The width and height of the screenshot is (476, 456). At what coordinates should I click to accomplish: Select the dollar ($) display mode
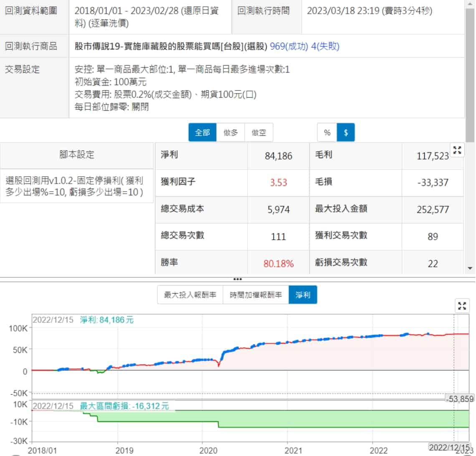[x=346, y=133]
